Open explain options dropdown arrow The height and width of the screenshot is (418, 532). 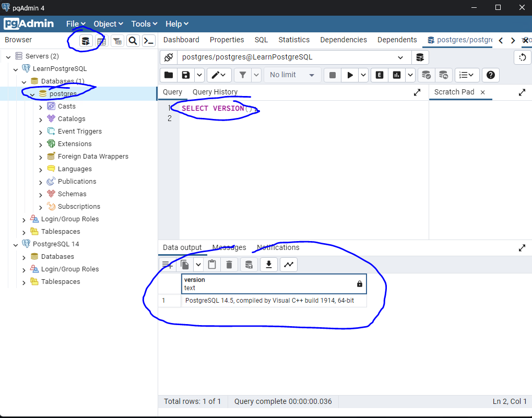click(410, 75)
